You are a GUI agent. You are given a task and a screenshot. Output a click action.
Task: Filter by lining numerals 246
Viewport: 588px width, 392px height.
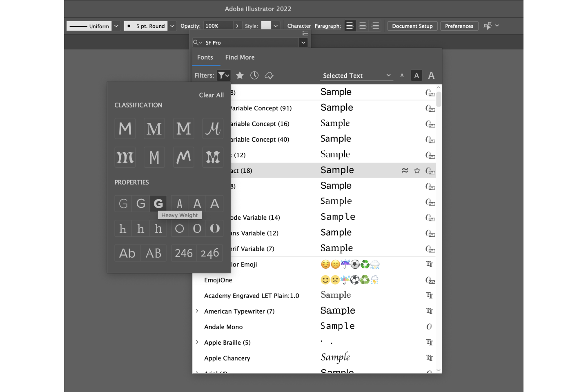(184, 253)
